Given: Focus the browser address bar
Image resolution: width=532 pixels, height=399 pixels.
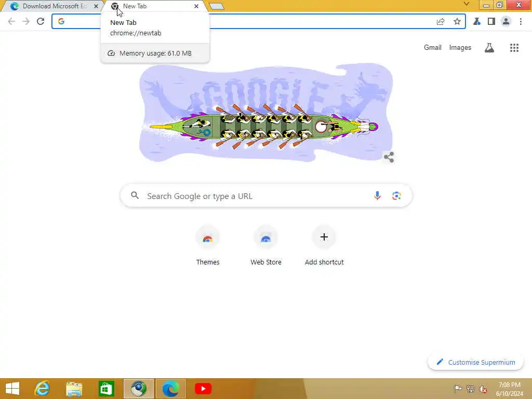Looking at the screenshot, I should 259,21.
